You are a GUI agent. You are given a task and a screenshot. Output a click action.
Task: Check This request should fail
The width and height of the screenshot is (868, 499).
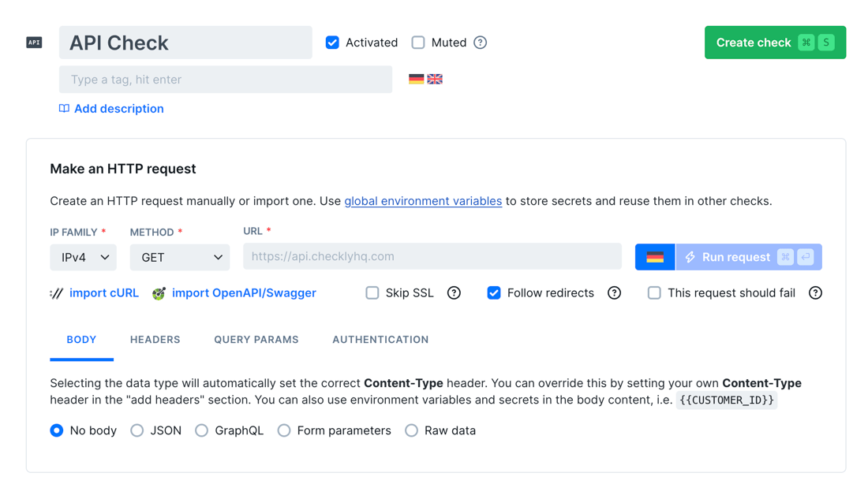tap(654, 293)
